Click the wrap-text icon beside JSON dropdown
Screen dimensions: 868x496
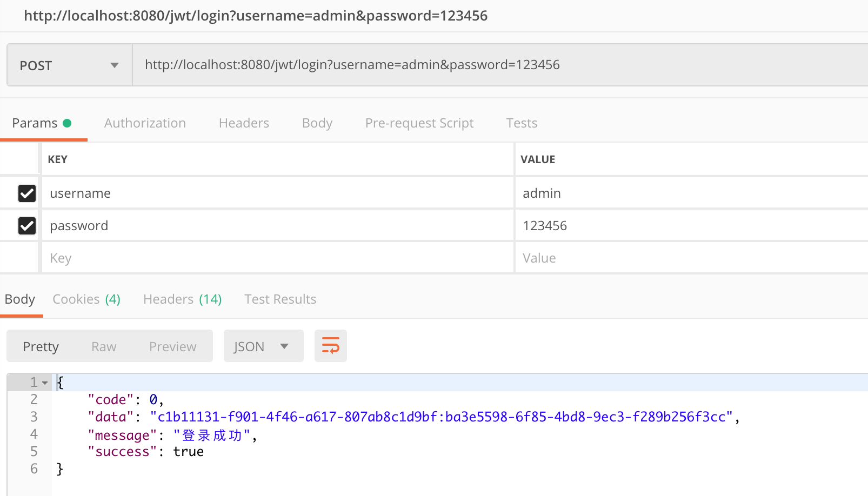tap(330, 346)
